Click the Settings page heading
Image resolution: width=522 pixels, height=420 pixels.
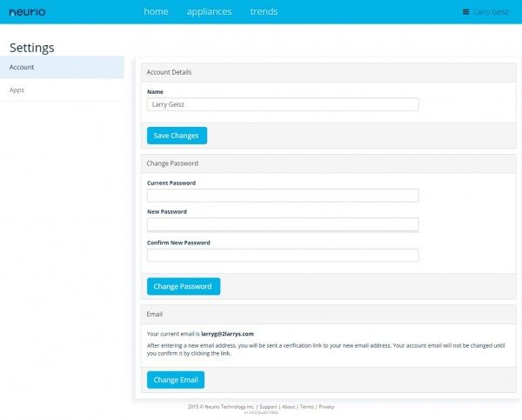(32, 48)
